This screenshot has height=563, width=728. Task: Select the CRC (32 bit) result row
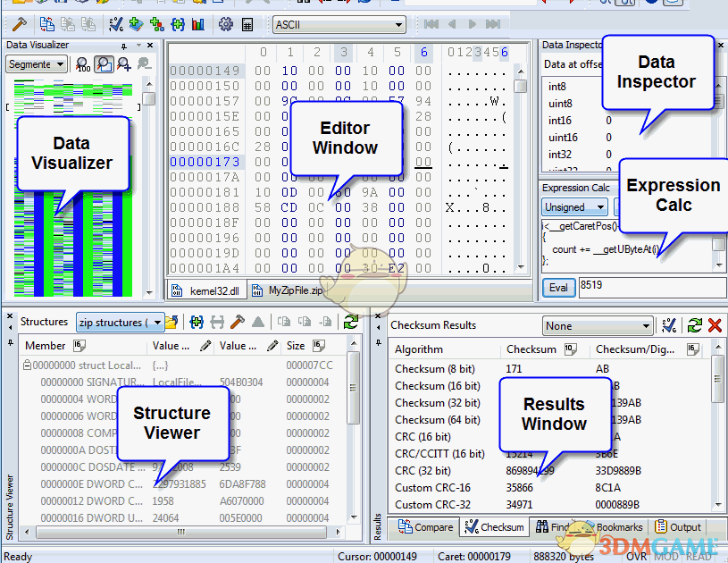(x=549, y=471)
